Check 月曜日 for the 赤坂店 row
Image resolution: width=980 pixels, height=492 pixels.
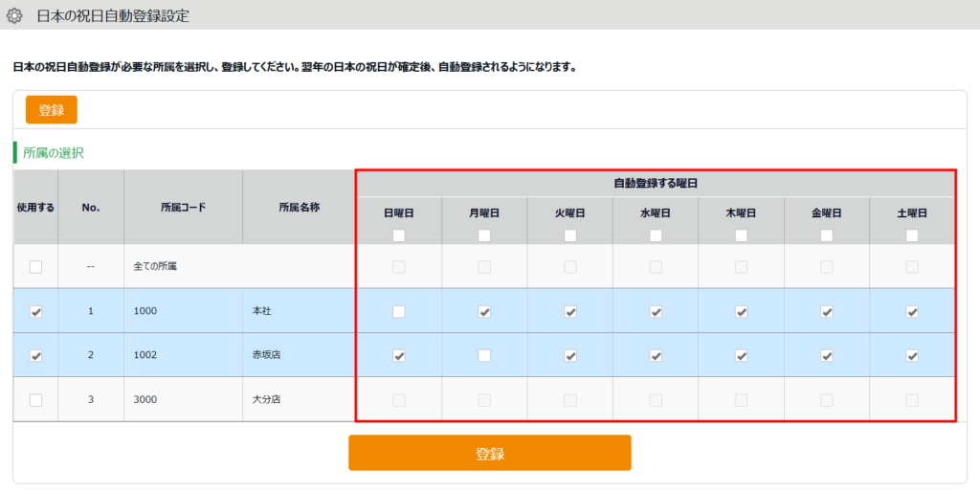tap(484, 355)
